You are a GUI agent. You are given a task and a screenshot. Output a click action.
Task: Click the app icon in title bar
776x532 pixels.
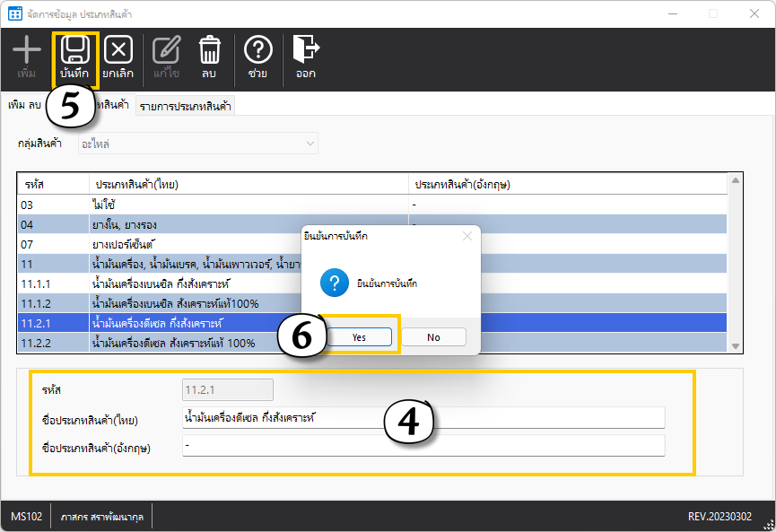(14, 13)
